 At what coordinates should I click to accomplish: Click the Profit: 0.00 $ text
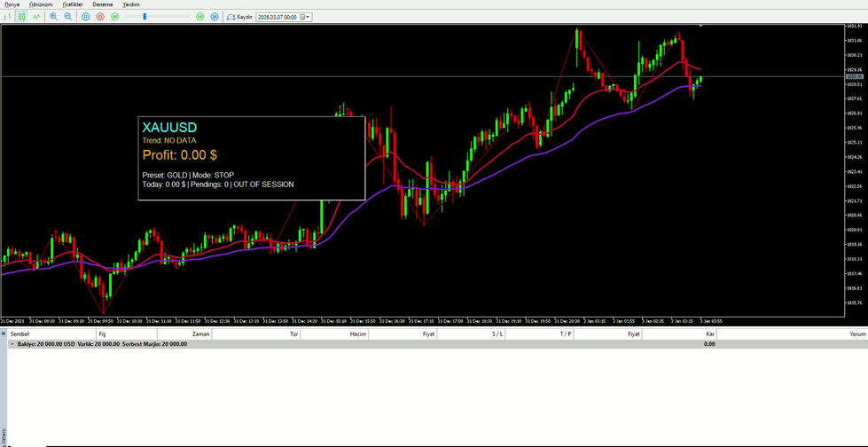pos(179,155)
